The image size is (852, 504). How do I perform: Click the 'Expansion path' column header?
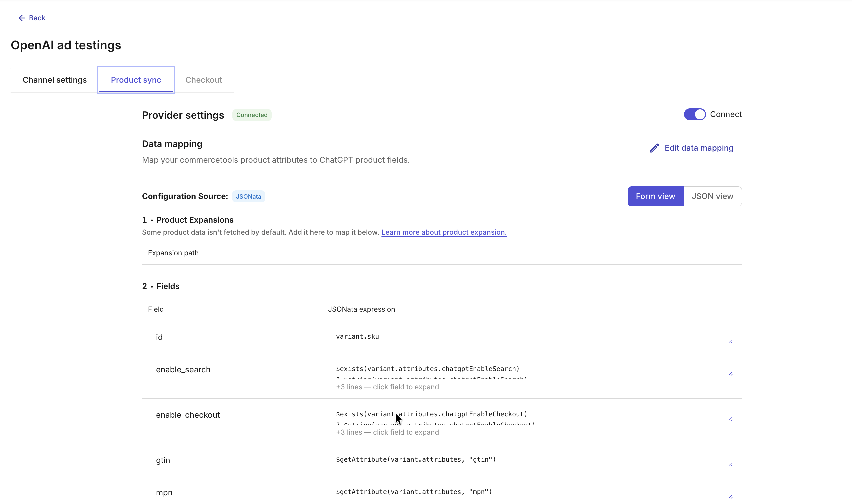[x=173, y=253]
